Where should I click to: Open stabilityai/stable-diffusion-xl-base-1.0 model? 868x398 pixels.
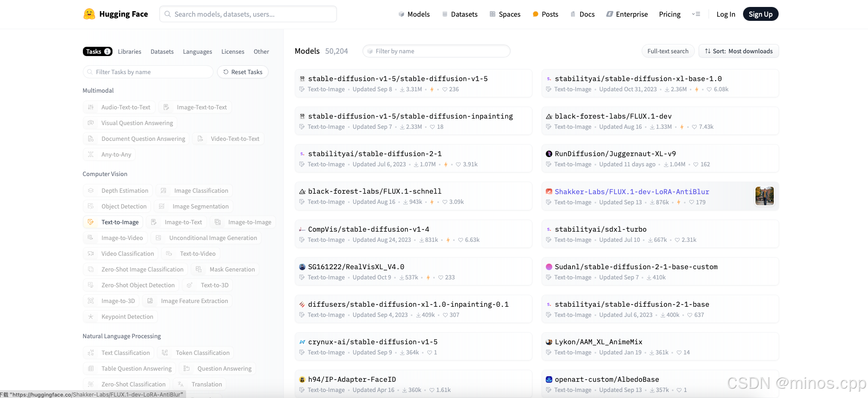(x=660, y=83)
